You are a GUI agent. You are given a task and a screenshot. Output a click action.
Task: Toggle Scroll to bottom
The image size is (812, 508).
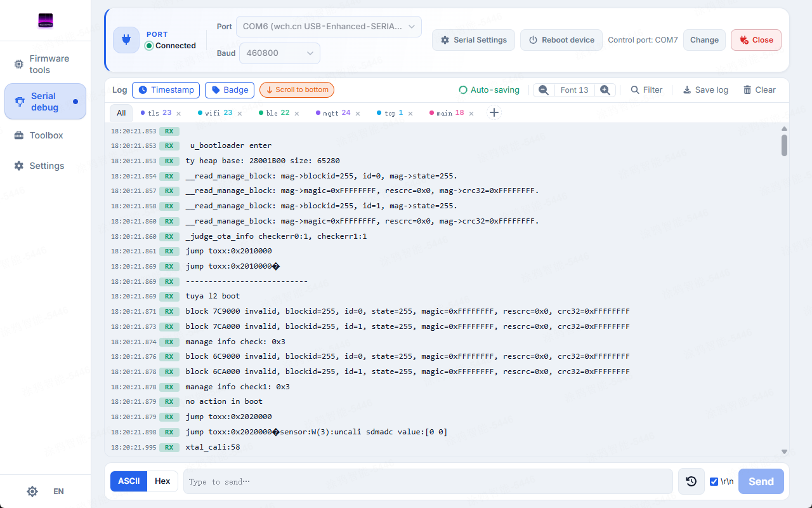(297, 90)
